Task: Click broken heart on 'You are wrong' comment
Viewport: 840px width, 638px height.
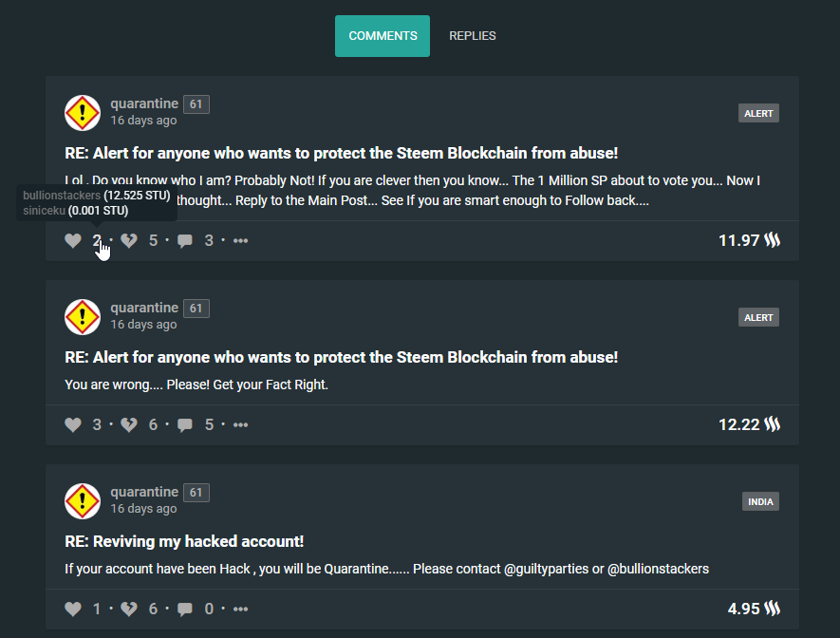Action: point(128,424)
